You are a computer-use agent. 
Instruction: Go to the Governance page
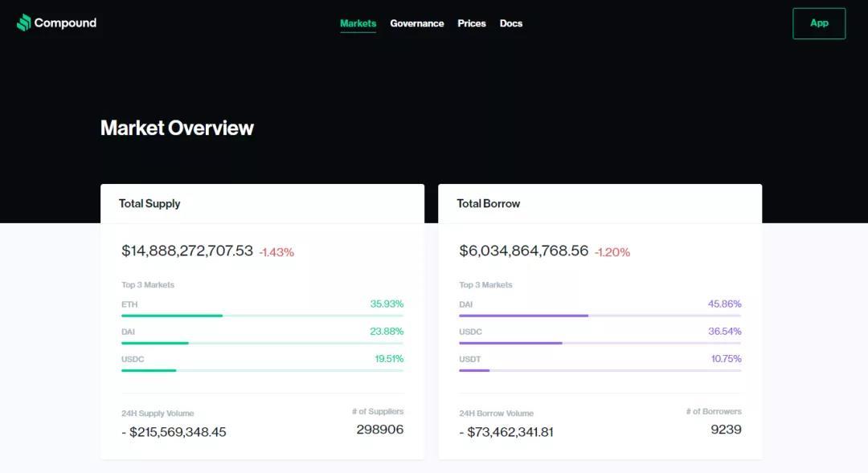pos(416,23)
